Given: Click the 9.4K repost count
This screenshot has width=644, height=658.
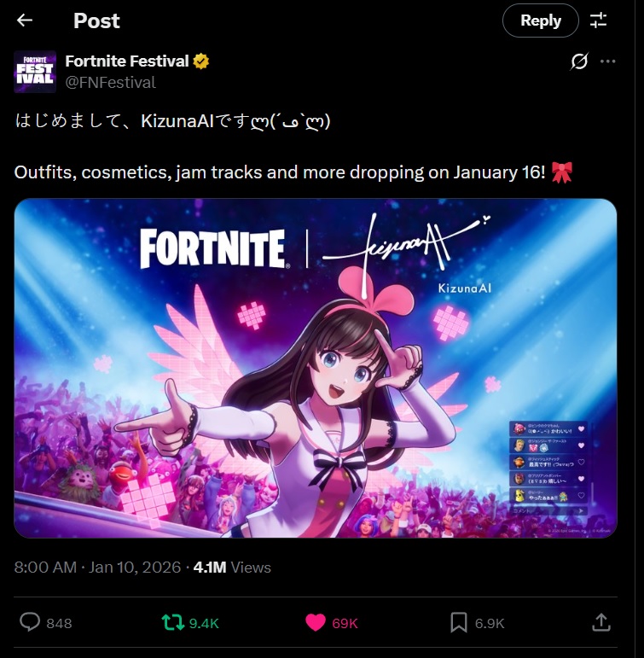Looking at the screenshot, I should (x=204, y=624).
